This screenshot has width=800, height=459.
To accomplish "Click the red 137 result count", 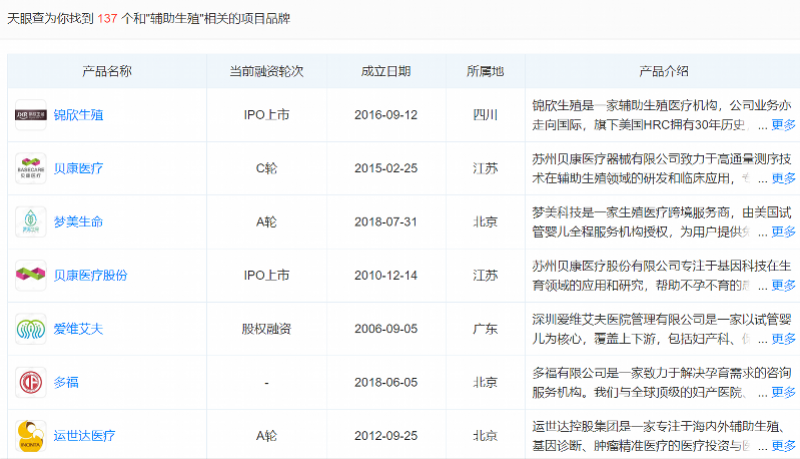I will click(x=108, y=19).
